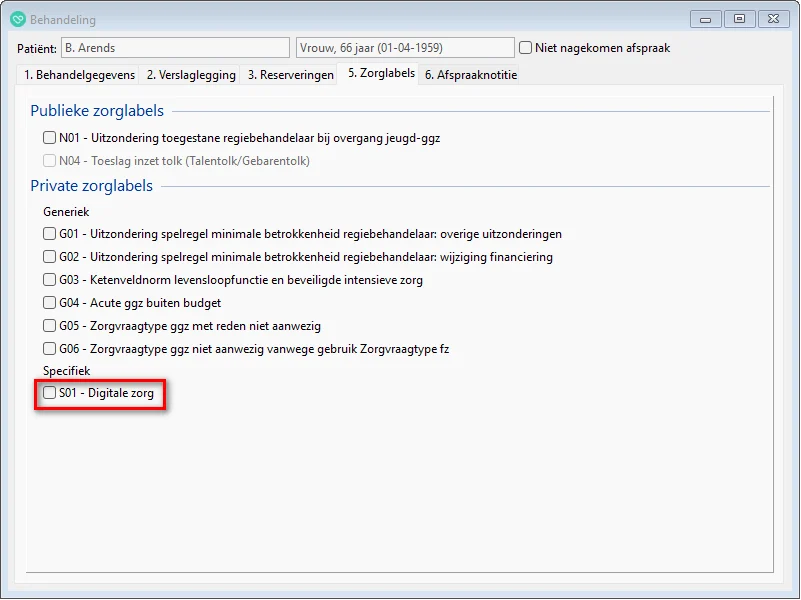Check the N01 jeugd-ggz uitzondering zorglabel
The width and height of the screenshot is (801, 600).
pos(50,138)
